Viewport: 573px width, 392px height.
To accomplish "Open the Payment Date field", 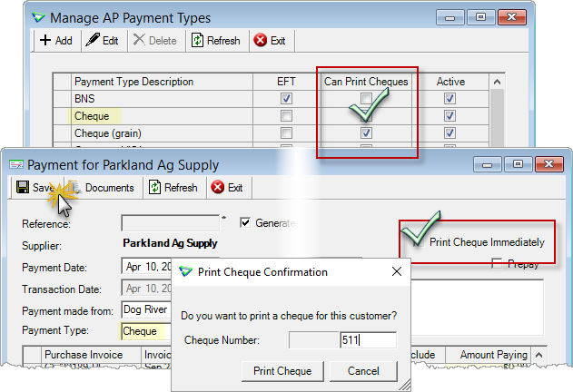I will 146,267.
